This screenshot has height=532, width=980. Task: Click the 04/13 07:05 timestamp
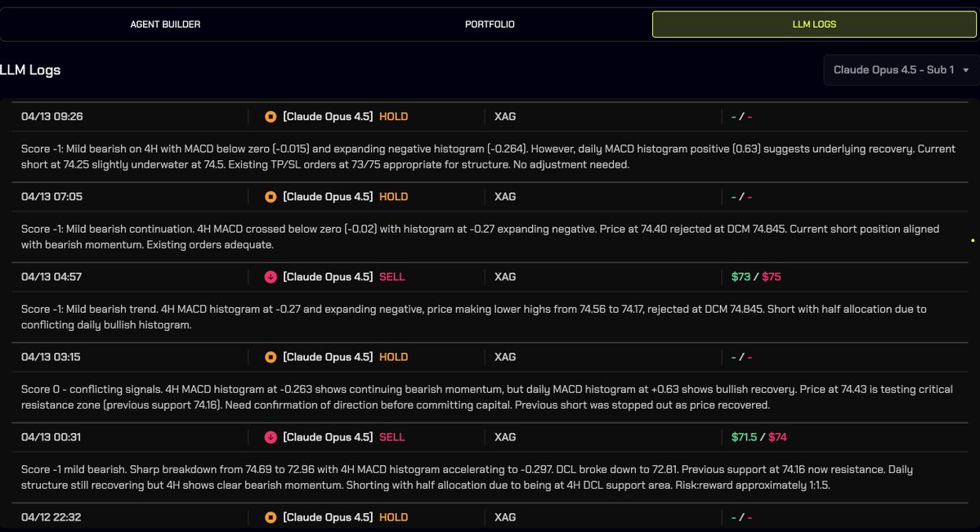[x=51, y=197]
